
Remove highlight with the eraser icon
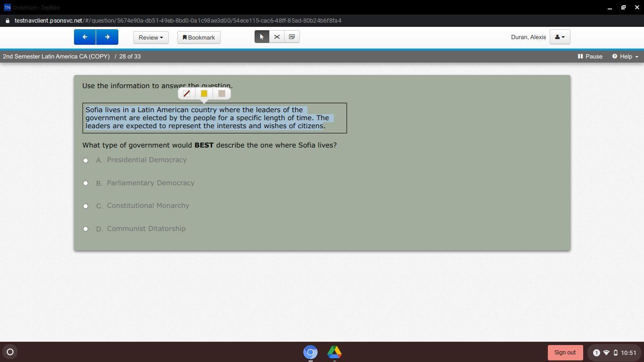[x=187, y=94]
